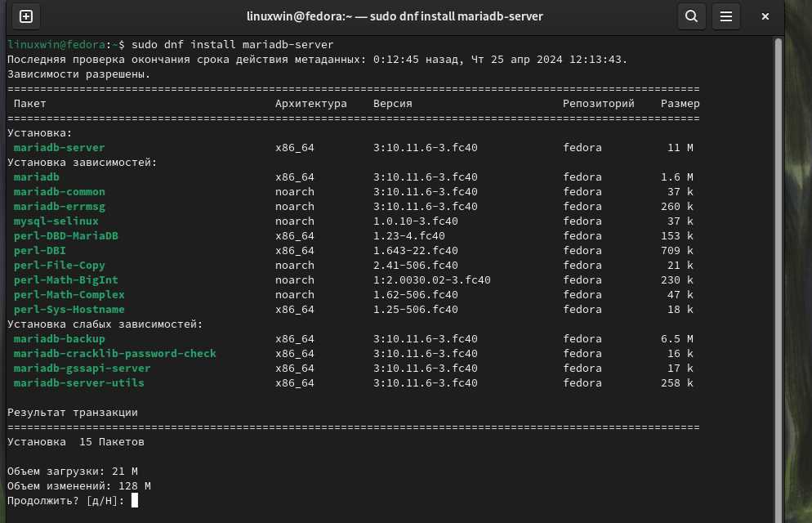
Task: Click the size value '11 M'
Action: coord(680,148)
